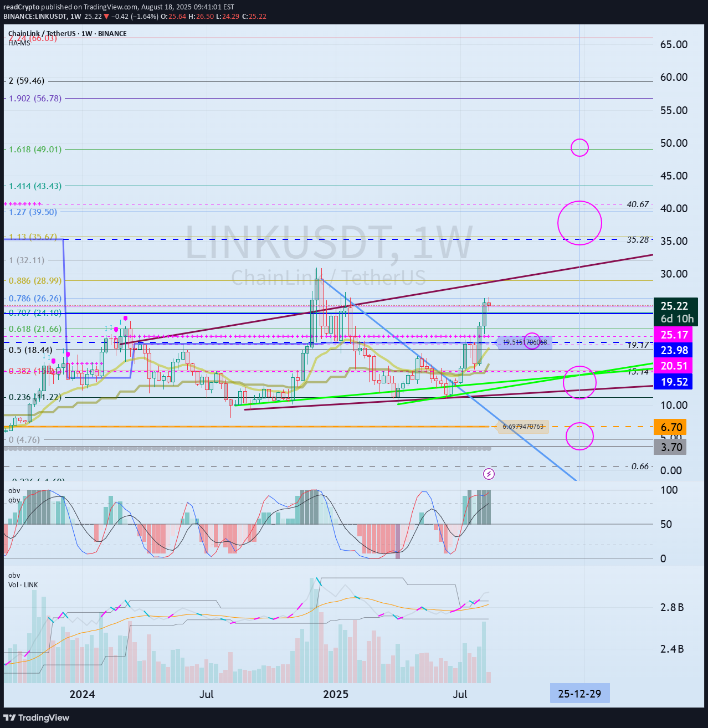Click the 2024 time axis label
Viewport: 708px width, 728px height.
(x=82, y=694)
